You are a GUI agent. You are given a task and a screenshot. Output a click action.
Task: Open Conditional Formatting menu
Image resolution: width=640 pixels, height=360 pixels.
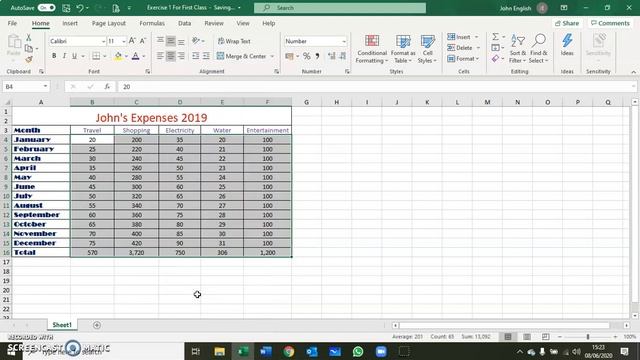coord(371,49)
